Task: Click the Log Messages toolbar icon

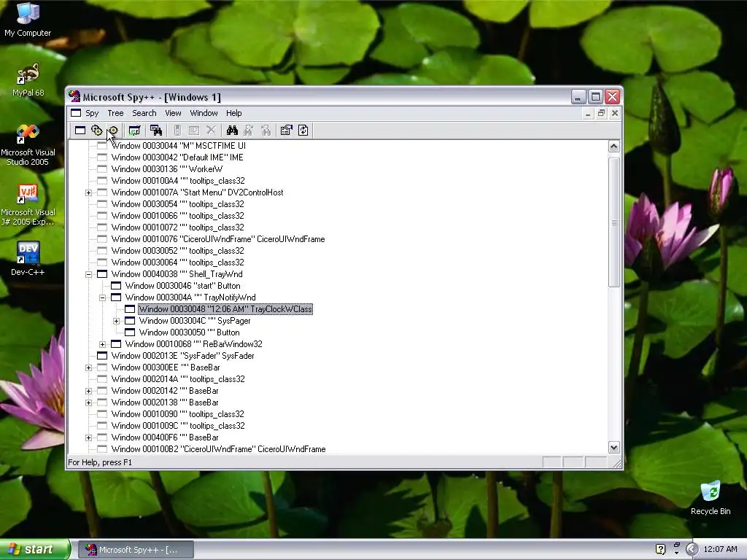Action: pos(135,131)
